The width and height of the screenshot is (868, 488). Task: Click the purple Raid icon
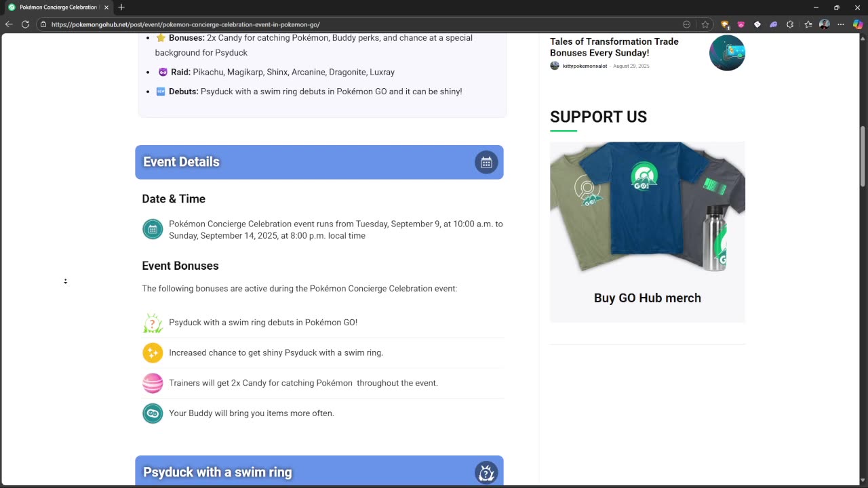(x=163, y=72)
